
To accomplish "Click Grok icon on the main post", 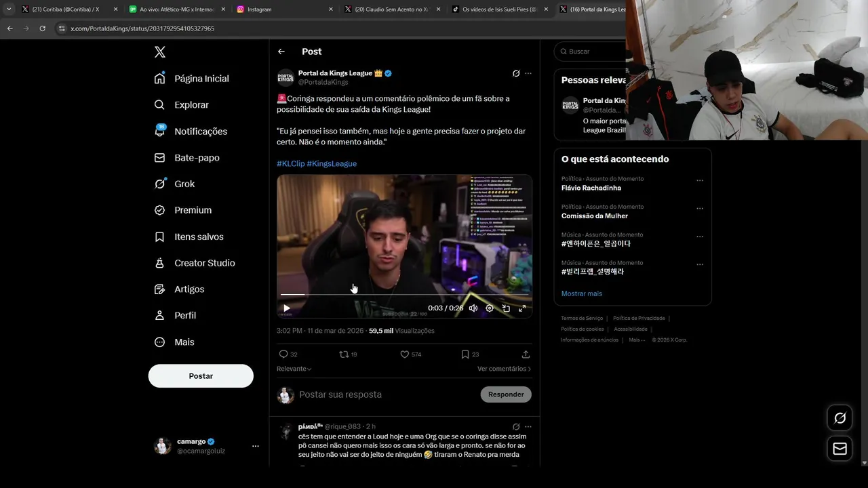I will (x=516, y=73).
